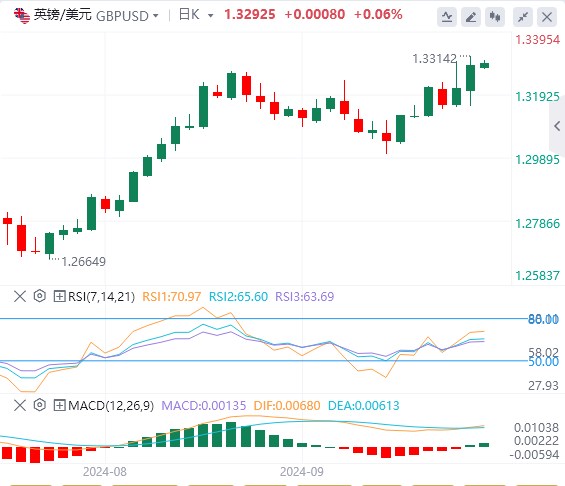Click the 1.25837 price axis label
Image resolution: width=565 pixels, height=486 pixels.
(537, 276)
